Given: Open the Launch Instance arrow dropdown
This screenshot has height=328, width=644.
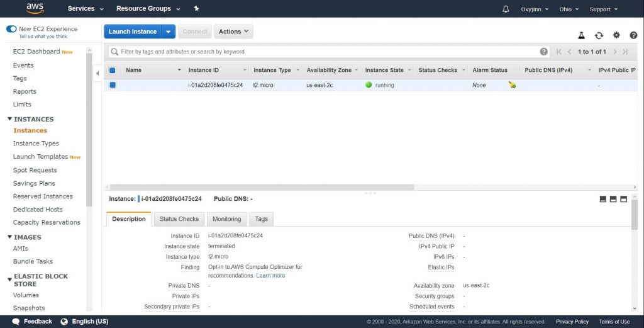Looking at the screenshot, I should [169, 31].
